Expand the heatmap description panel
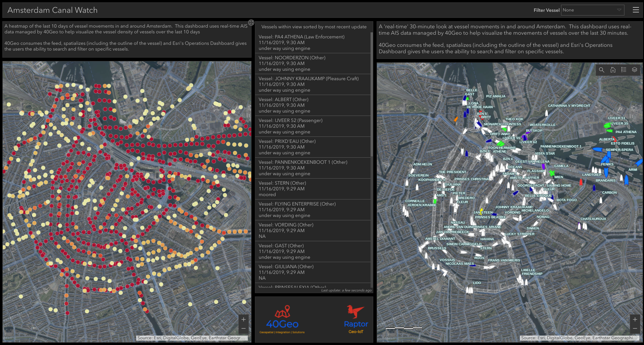 [251, 23]
